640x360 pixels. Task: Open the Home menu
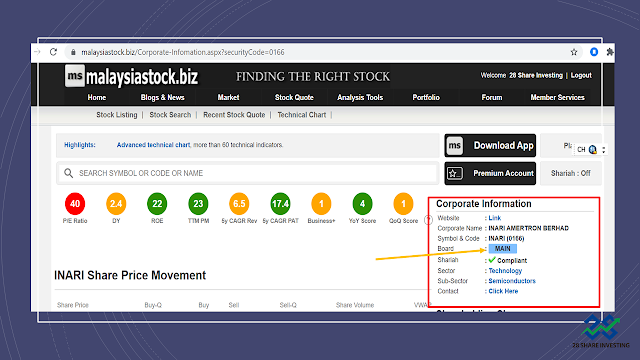click(97, 98)
